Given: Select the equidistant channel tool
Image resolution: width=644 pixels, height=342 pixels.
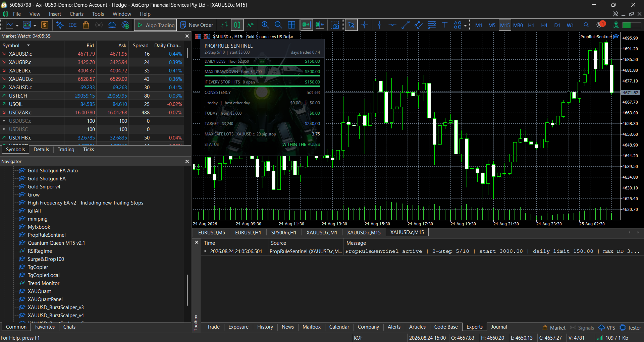Looking at the screenshot, I should click(419, 25).
